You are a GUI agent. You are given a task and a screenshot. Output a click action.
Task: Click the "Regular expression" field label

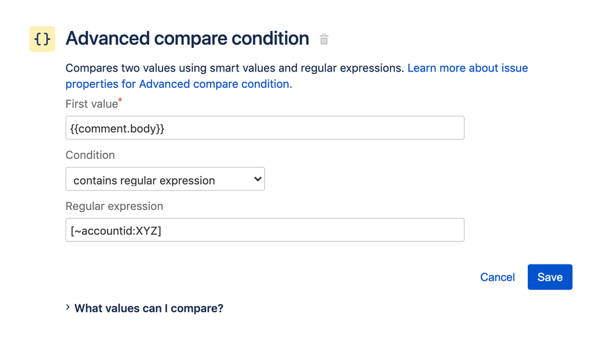tap(115, 206)
